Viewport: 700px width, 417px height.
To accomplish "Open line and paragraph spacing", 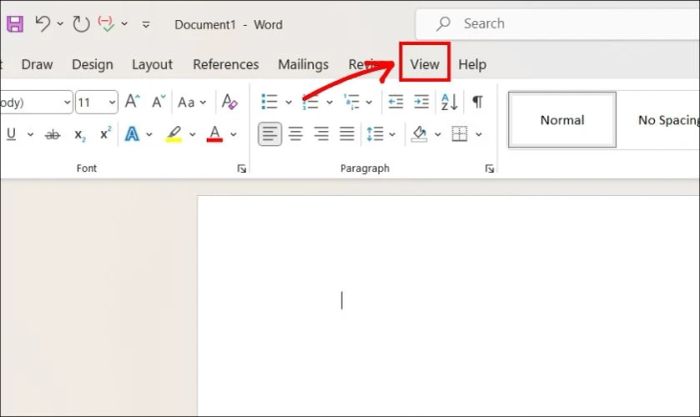I will 375,133.
